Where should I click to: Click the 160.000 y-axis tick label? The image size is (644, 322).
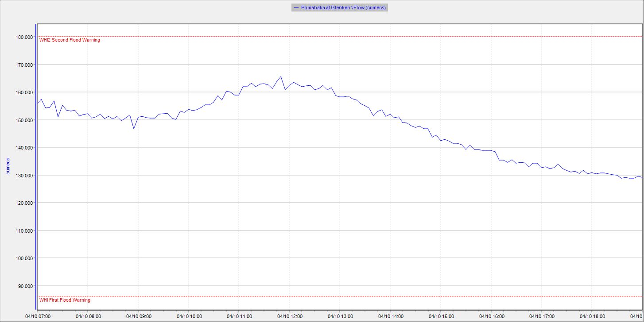[x=24, y=92]
